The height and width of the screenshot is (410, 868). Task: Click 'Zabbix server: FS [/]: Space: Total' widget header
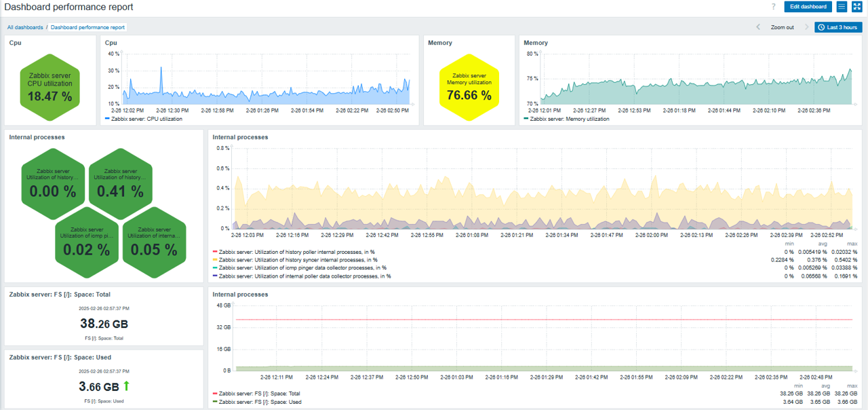tap(60, 295)
